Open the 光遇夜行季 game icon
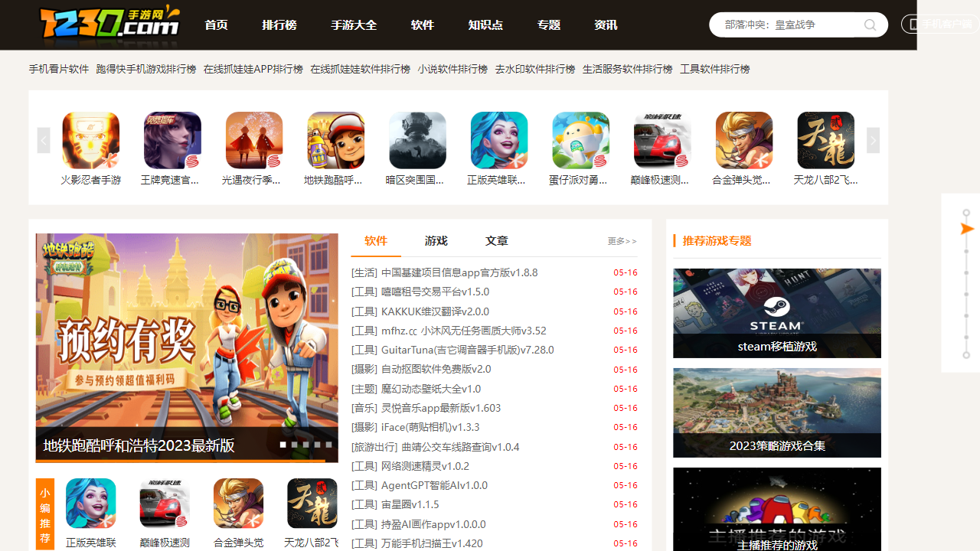980x551 pixels. click(254, 141)
